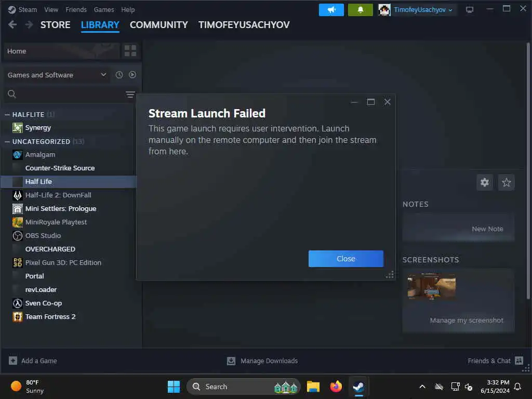Screen dimensions: 532x399
Task: Open Big Picture mode monitor icon
Action: click(x=469, y=10)
